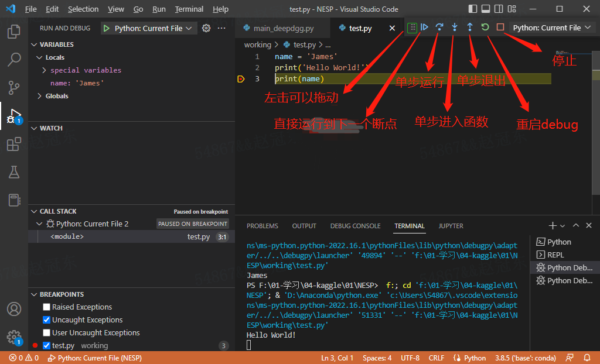Select the <module> call stack frame

(x=132, y=236)
